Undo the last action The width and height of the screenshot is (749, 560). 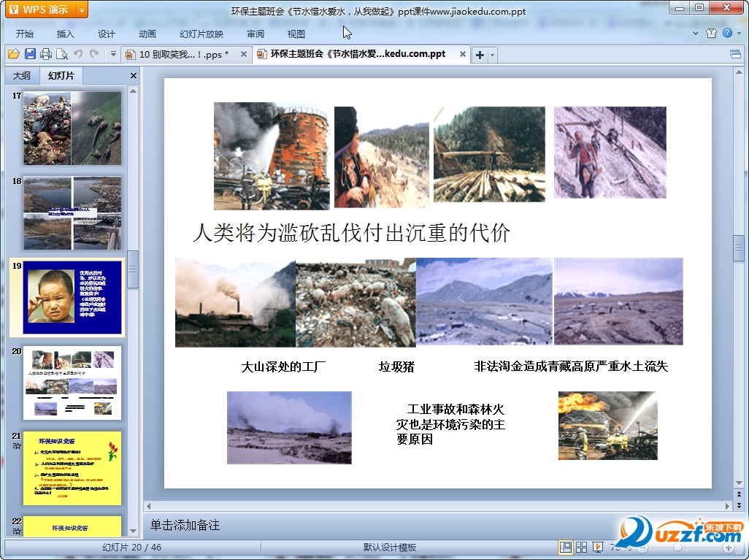coord(78,54)
